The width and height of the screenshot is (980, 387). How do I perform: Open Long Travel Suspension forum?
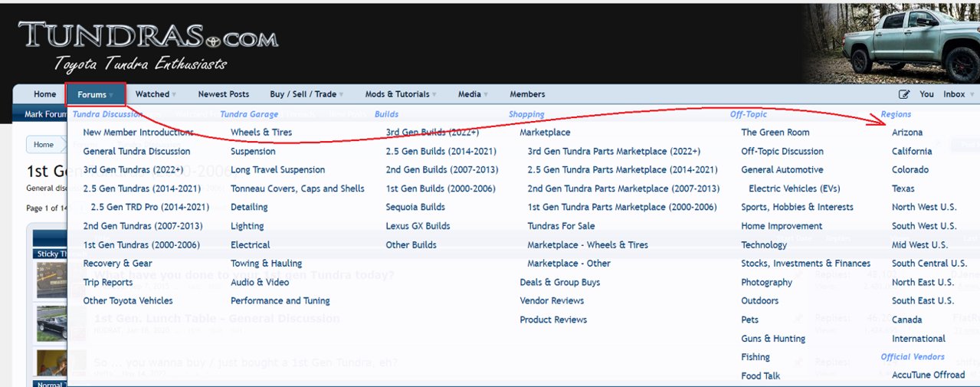point(277,169)
